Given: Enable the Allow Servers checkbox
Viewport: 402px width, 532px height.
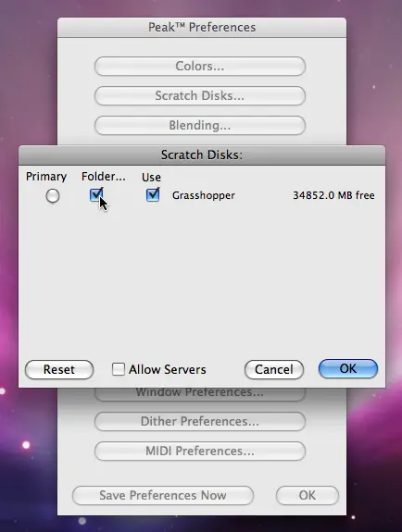Looking at the screenshot, I should (x=119, y=369).
